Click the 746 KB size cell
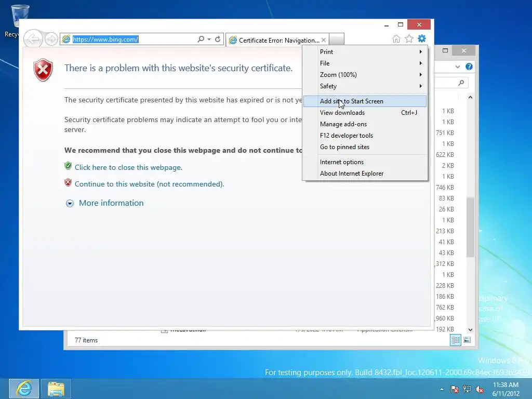Image resolution: width=532 pixels, height=399 pixels. [x=445, y=187]
